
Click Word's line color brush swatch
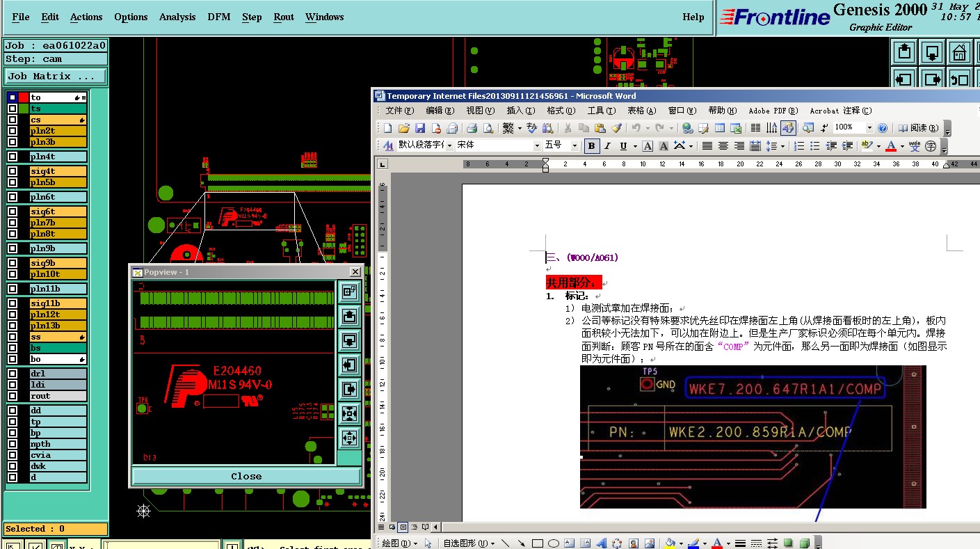pos(693,543)
